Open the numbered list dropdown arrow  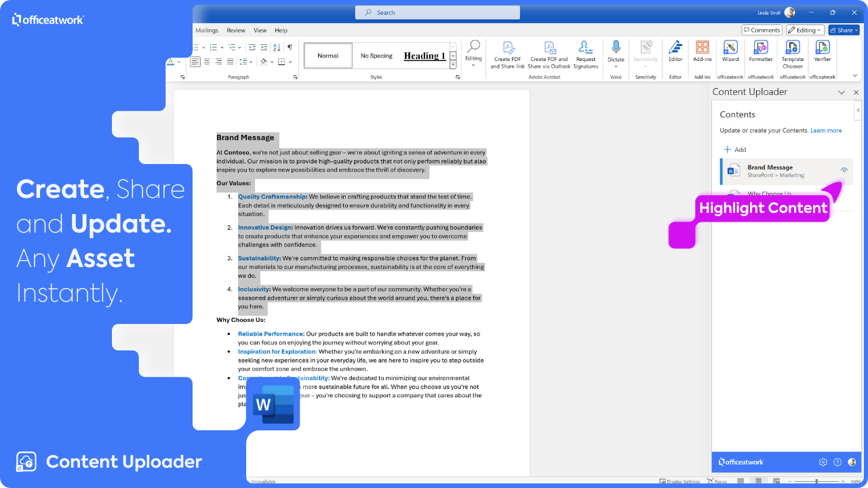(x=223, y=47)
